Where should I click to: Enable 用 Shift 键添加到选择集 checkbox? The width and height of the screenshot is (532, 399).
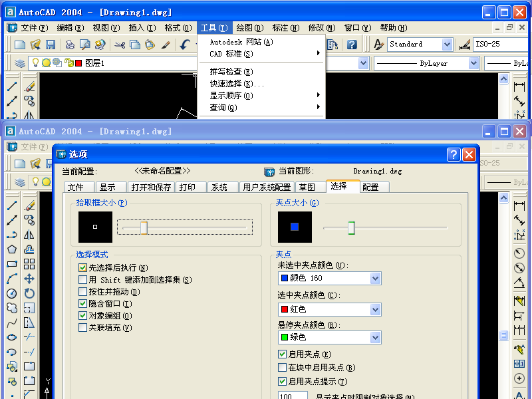(82, 279)
